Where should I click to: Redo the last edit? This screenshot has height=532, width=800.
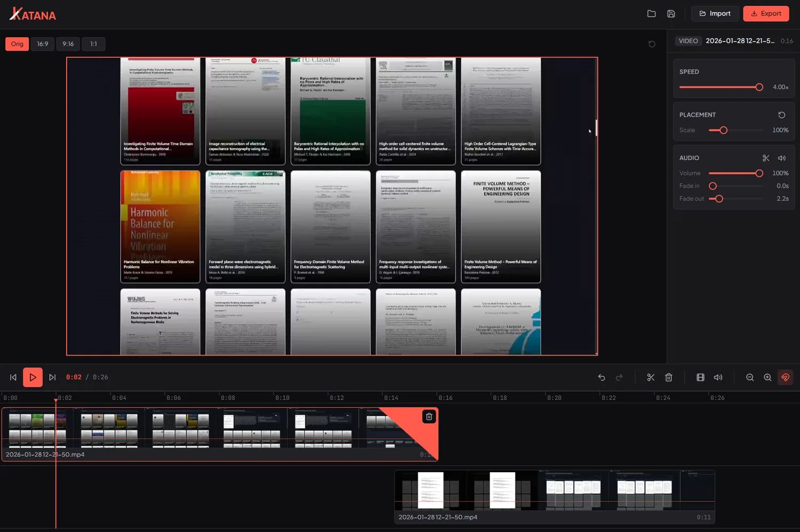619,377
